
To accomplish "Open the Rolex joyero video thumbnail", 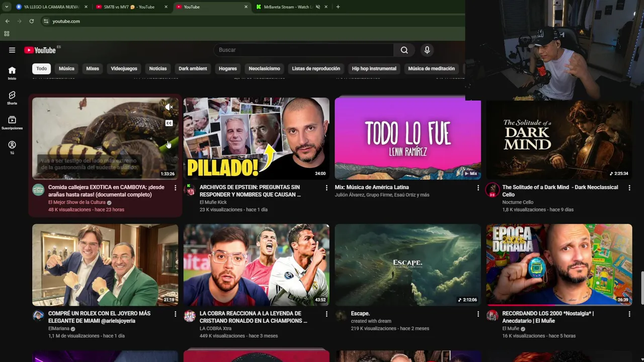I will click(105, 265).
